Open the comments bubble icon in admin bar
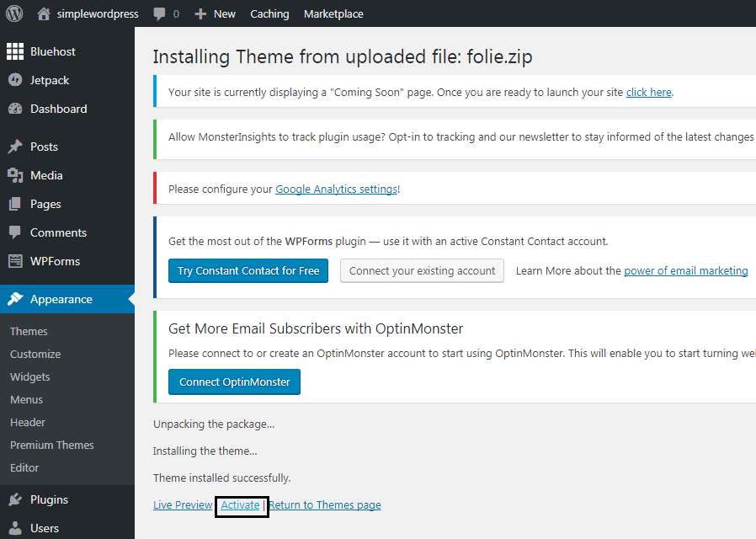This screenshot has width=756, height=539. 159,14
